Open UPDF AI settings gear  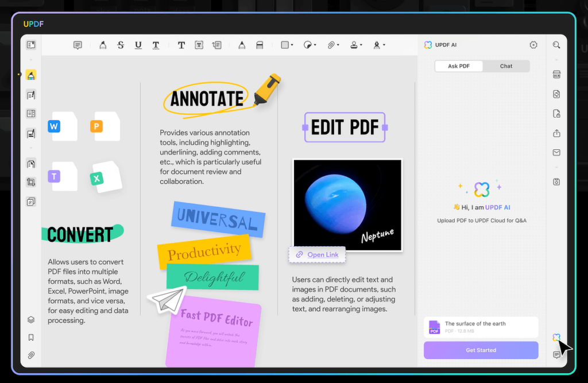[x=533, y=45]
